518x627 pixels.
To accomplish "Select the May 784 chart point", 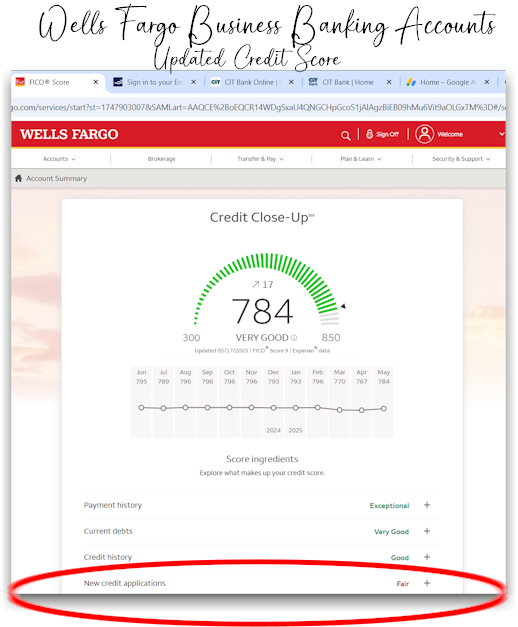I will point(384,409).
